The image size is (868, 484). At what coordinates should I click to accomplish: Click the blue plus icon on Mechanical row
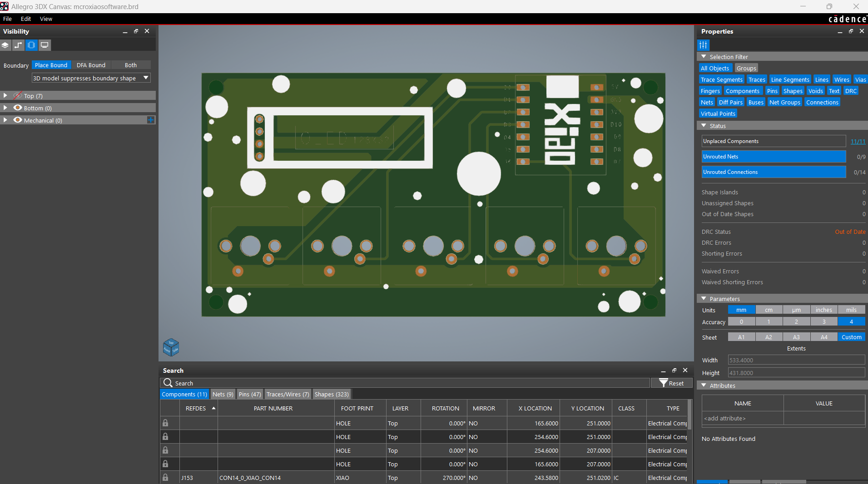click(151, 120)
